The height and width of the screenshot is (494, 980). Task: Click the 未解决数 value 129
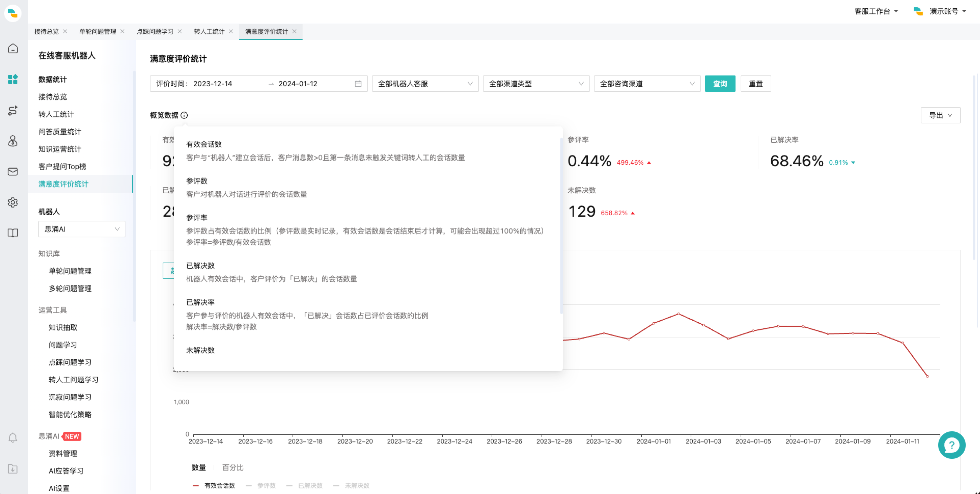(x=582, y=211)
